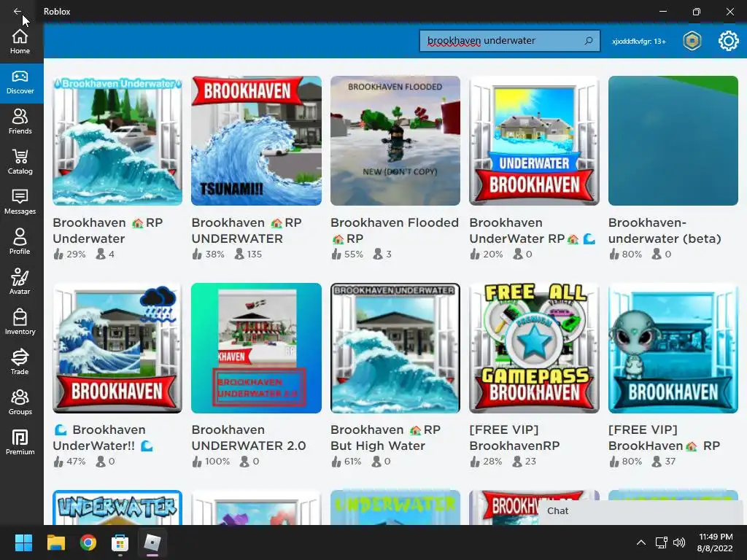
Task: Open thumbnail with rain cloud and Brookhaven banner
Action: click(117, 348)
